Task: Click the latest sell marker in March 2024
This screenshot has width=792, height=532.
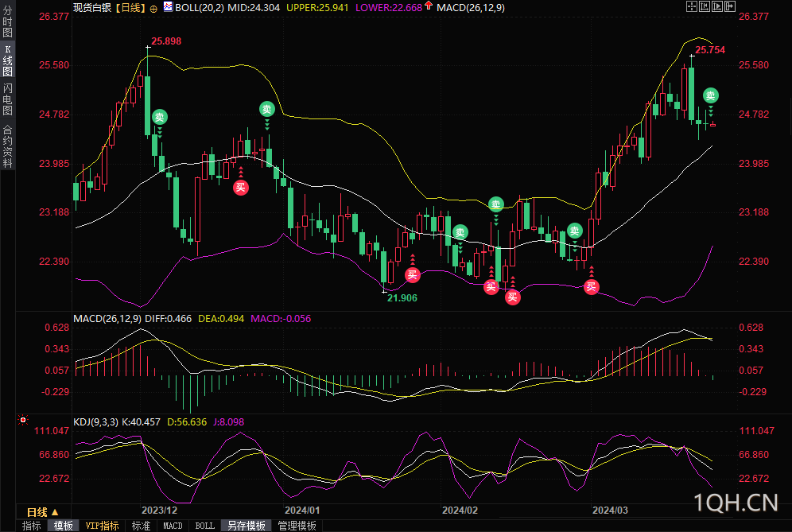Action: [711, 95]
